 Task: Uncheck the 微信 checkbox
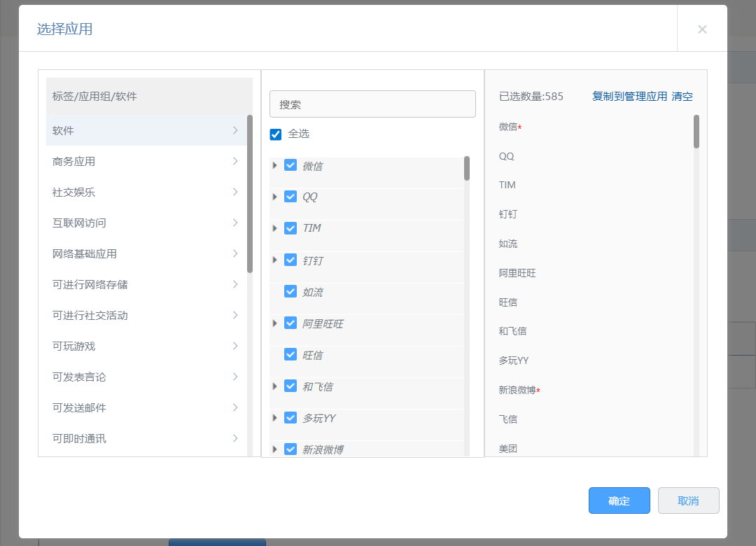tap(290, 165)
